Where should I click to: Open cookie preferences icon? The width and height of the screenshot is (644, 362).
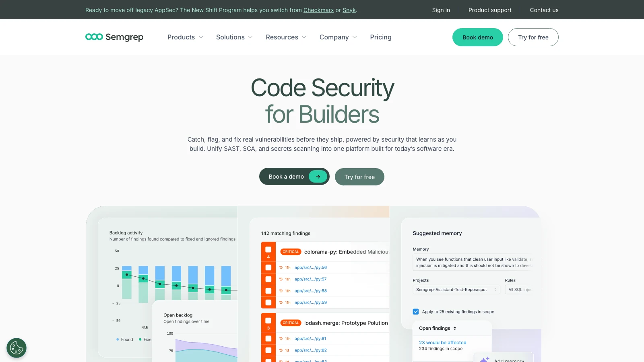[x=17, y=348]
